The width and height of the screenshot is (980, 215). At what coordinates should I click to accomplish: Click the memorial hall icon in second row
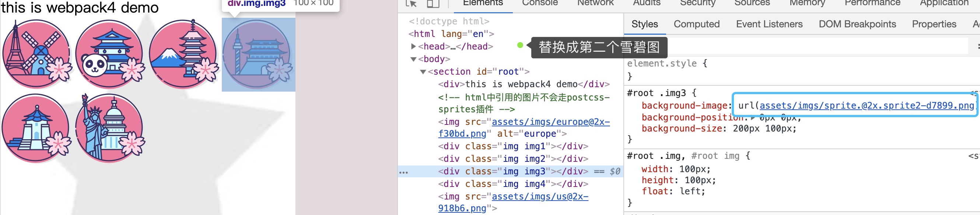click(x=36, y=128)
